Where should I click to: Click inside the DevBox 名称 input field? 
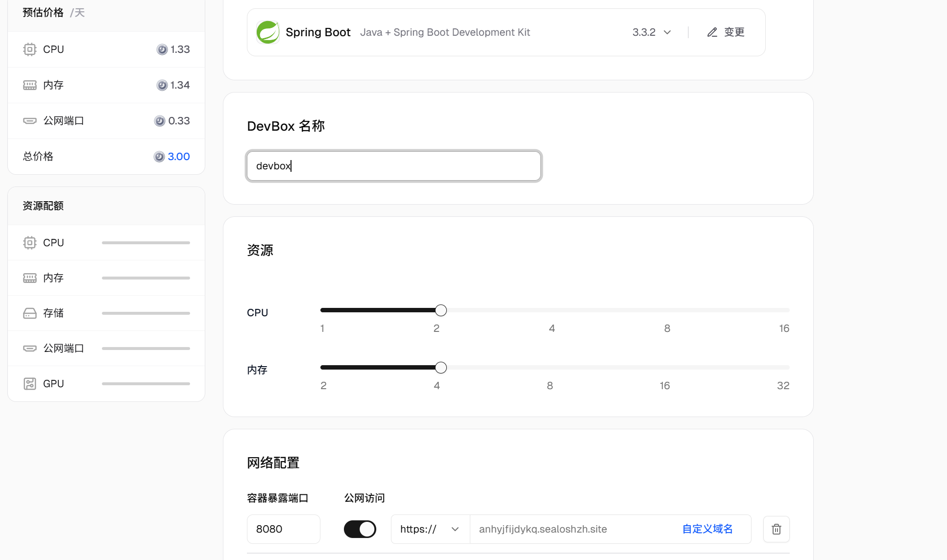pos(393,166)
